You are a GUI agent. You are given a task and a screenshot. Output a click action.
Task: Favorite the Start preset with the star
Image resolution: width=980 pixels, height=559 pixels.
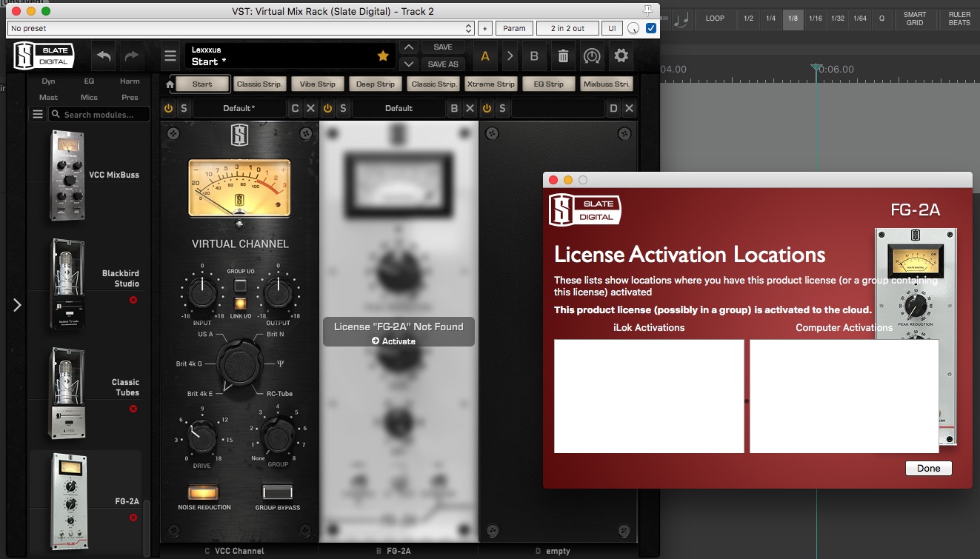point(383,56)
